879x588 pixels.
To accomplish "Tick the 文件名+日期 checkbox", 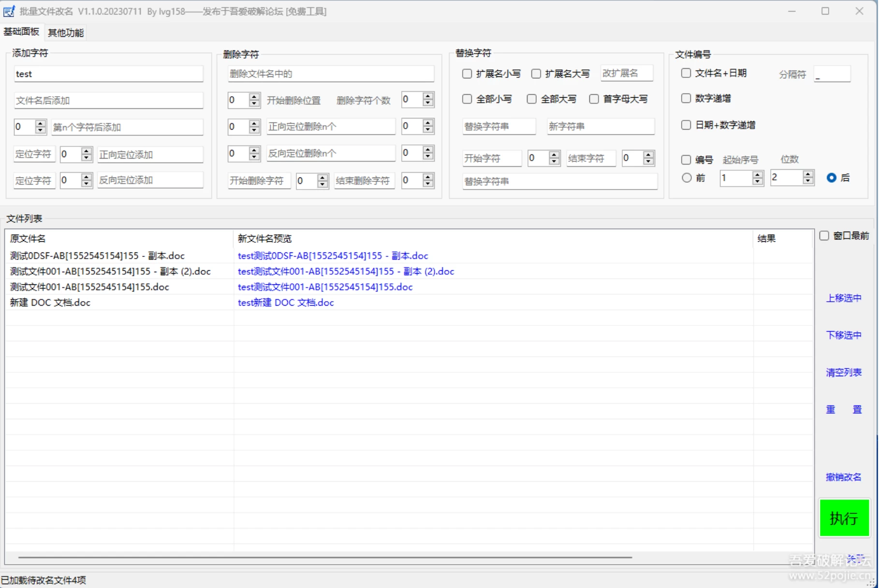I will (x=686, y=73).
